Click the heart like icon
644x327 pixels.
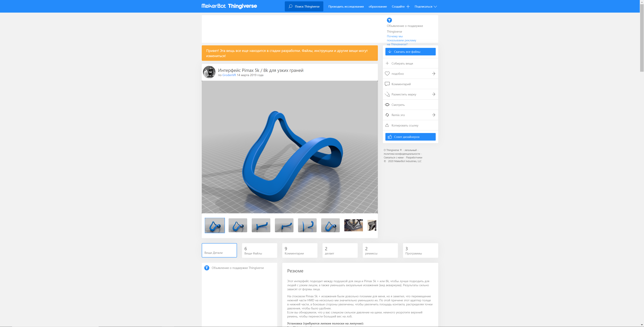[x=387, y=74]
